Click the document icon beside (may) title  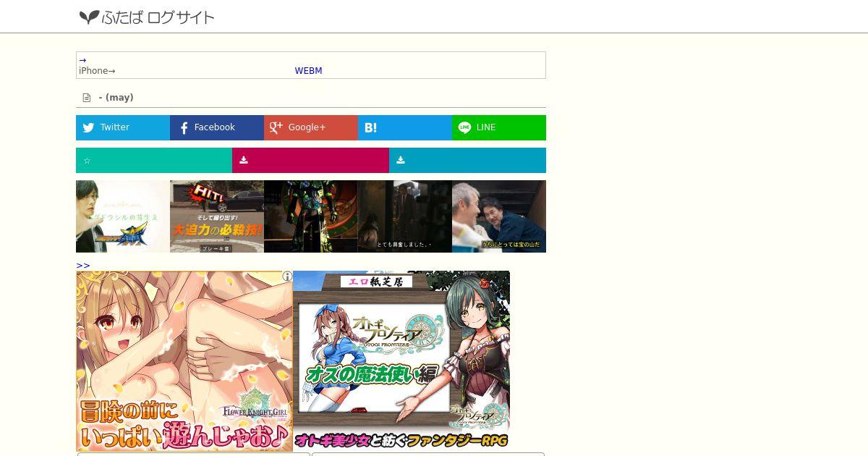pos(87,98)
